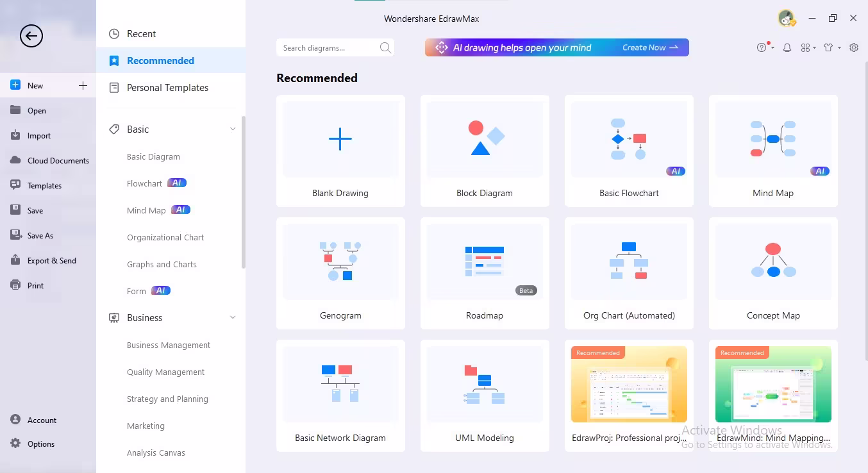Open Analysis Canvas category

(156, 452)
